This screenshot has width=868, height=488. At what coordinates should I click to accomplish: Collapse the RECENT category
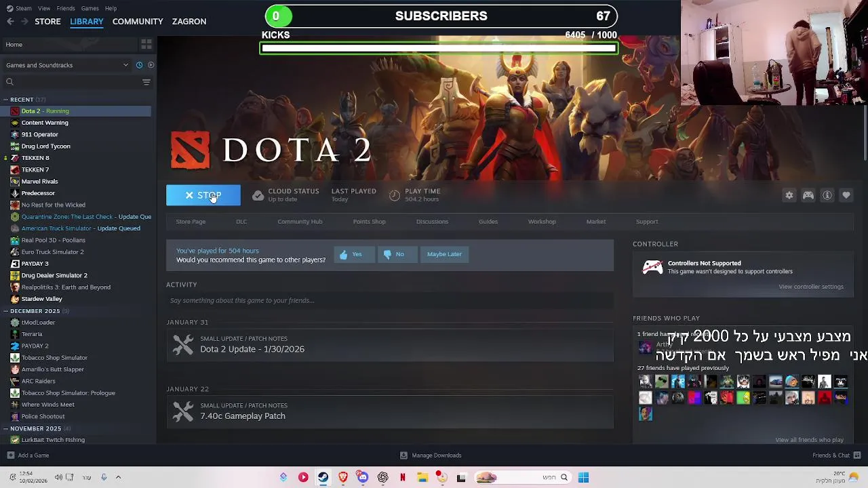5,100
